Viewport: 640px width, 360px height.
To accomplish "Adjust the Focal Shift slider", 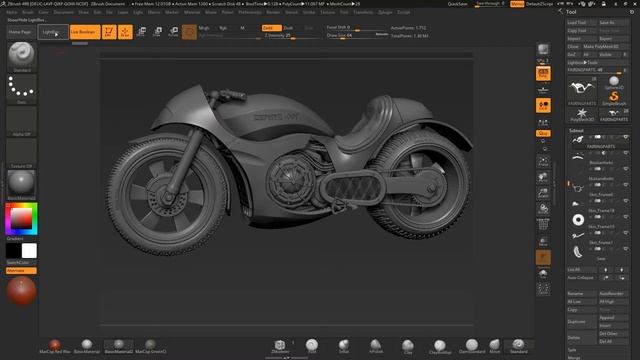I will click(357, 28).
